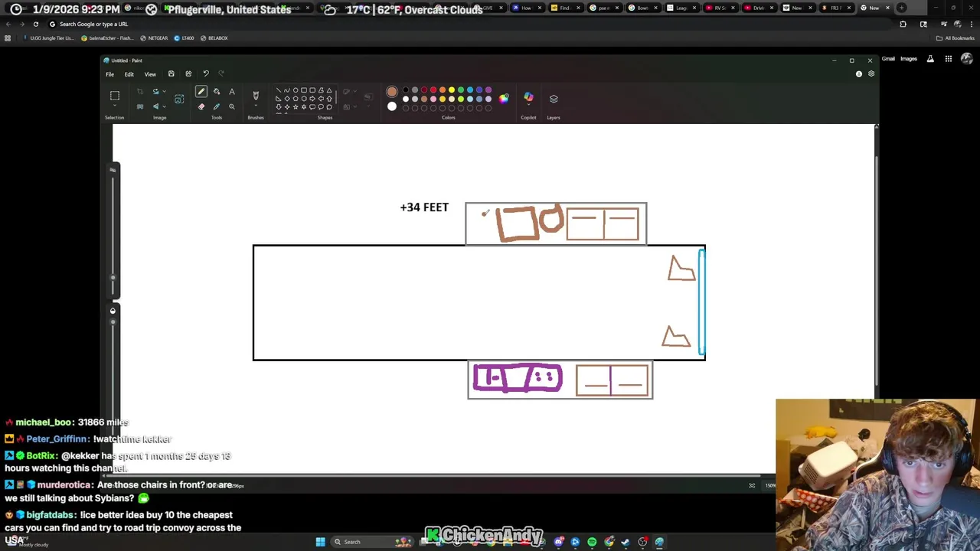Open the Edit menu in Paint
This screenshot has width=980, height=551.
pyautogui.click(x=129, y=74)
